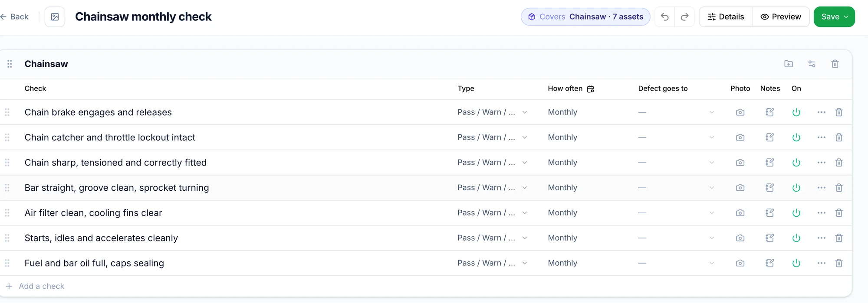The height and width of the screenshot is (303, 868).
Task: Click the Check column header
Action: (x=35, y=88)
